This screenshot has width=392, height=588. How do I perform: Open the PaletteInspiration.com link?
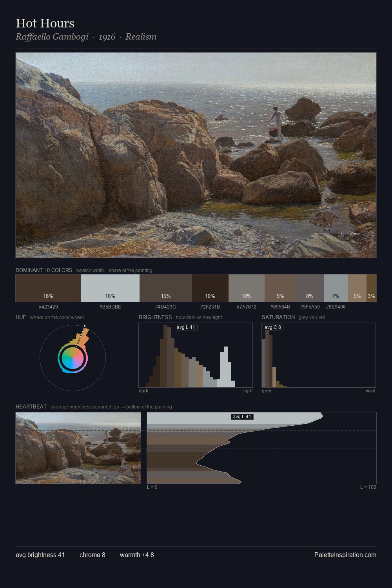(x=345, y=555)
